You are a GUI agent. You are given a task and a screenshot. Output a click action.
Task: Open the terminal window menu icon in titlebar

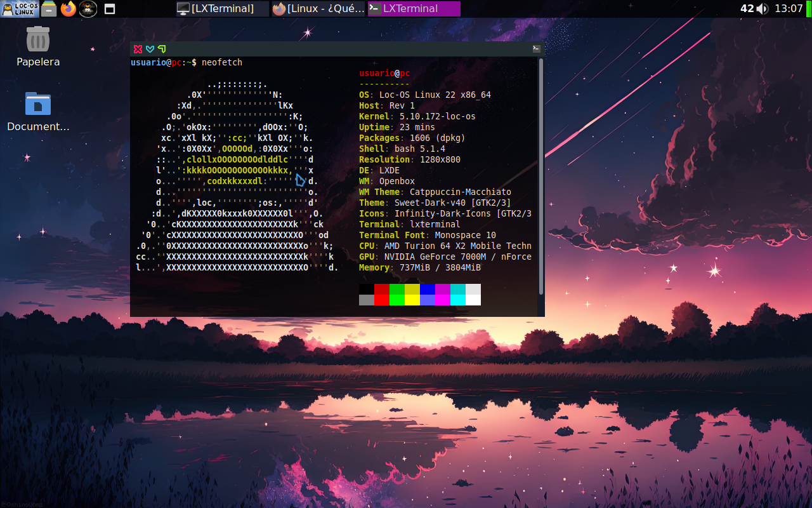[x=536, y=48]
